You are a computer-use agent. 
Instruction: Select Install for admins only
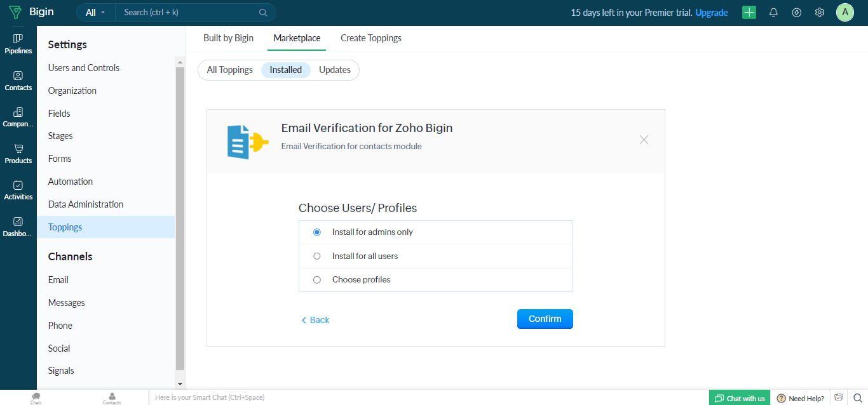[317, 232]
